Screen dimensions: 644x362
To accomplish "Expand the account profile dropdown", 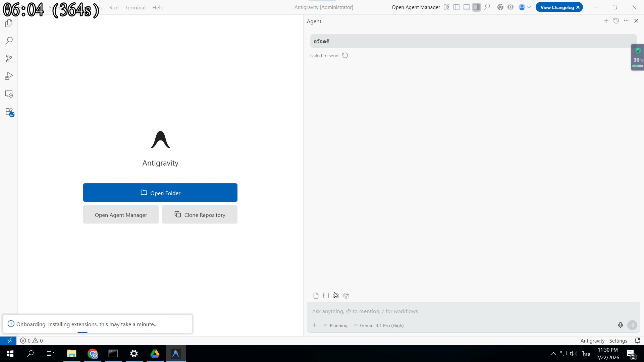I will pos(525,7).
